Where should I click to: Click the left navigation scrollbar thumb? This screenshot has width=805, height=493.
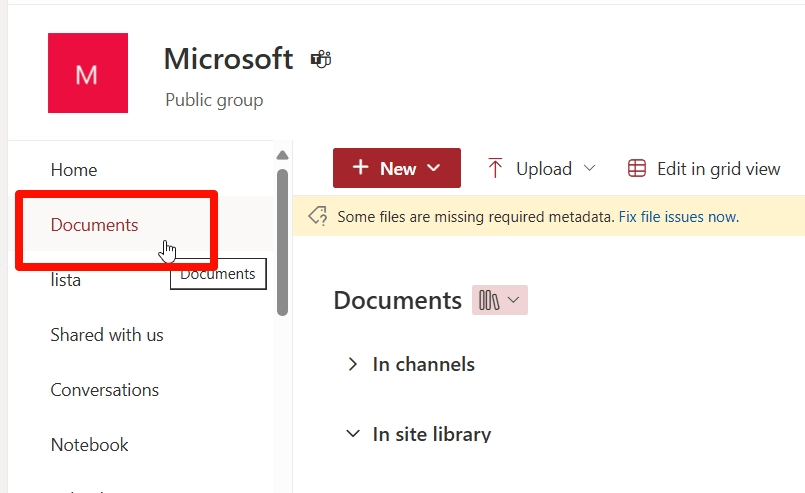[x=282, y=242]
